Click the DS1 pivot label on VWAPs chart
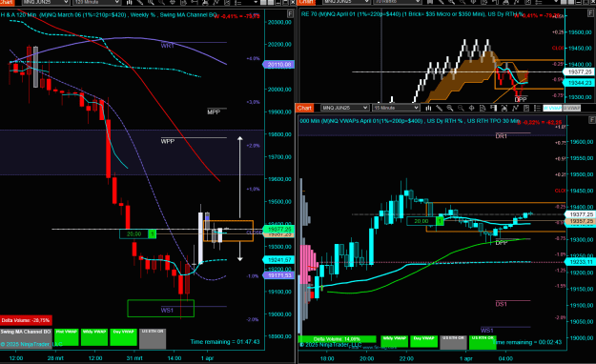 tap(502, 304)
